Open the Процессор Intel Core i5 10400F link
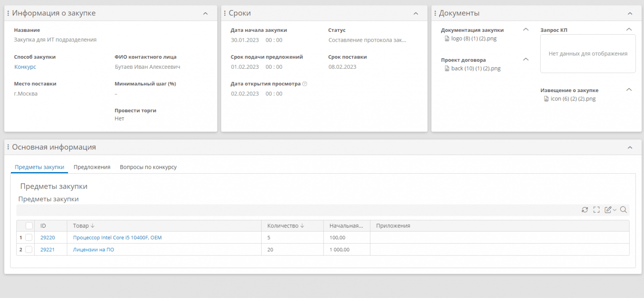This screenshot has width=644, height=298. point(117,238)
